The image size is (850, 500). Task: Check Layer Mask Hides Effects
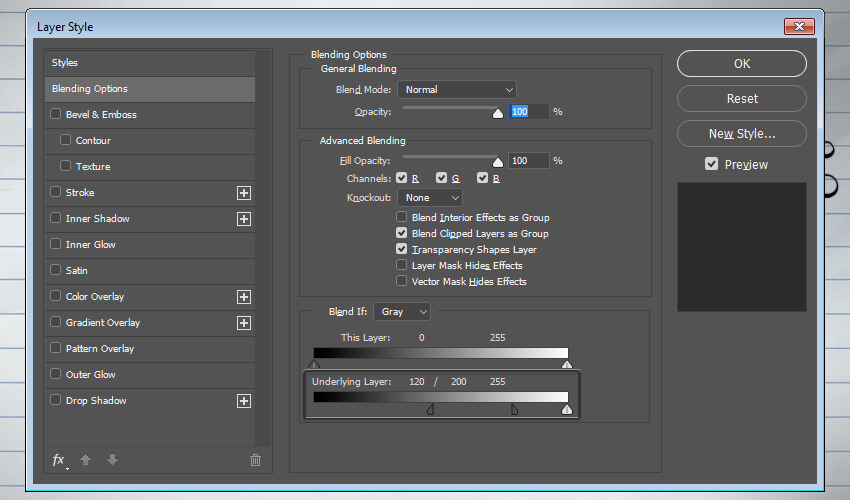402,265
